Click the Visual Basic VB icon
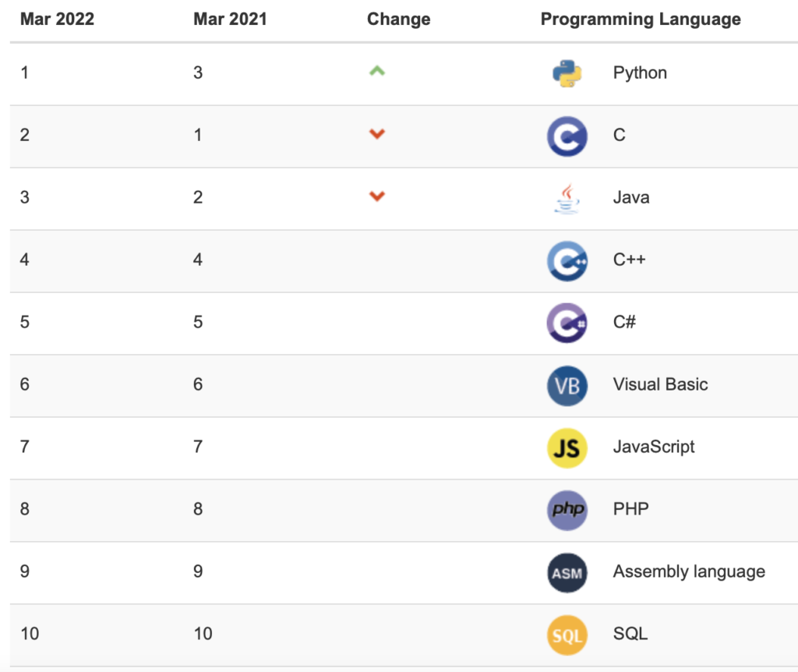This screenshot has height=672, width=798. click(x=567, y=385)
